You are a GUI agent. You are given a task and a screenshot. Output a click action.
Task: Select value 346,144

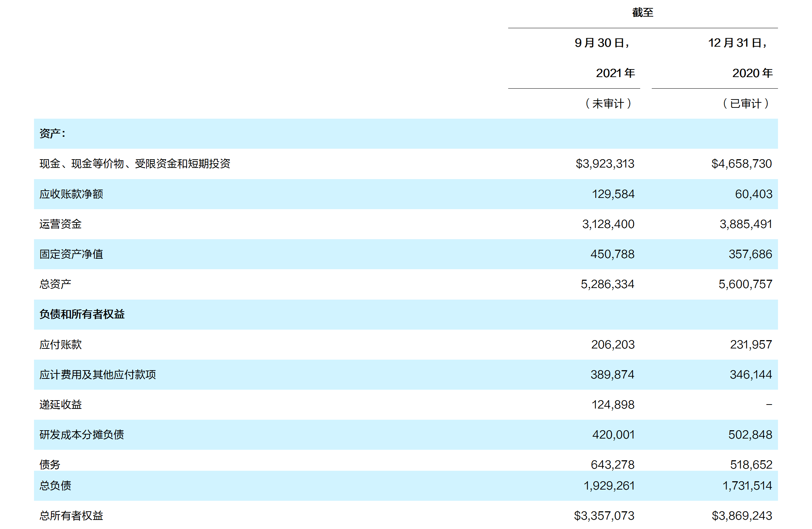[751, 374]
